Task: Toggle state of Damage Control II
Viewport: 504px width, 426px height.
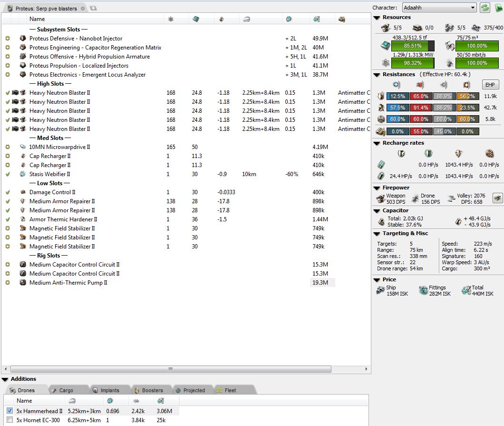Action: click(x=8, y=192)
